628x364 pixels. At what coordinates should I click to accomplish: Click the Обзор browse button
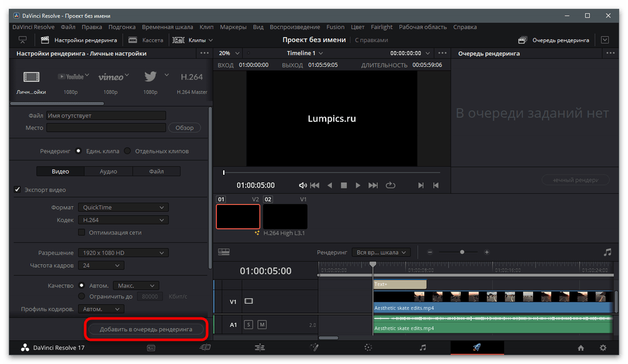point(184,128)
